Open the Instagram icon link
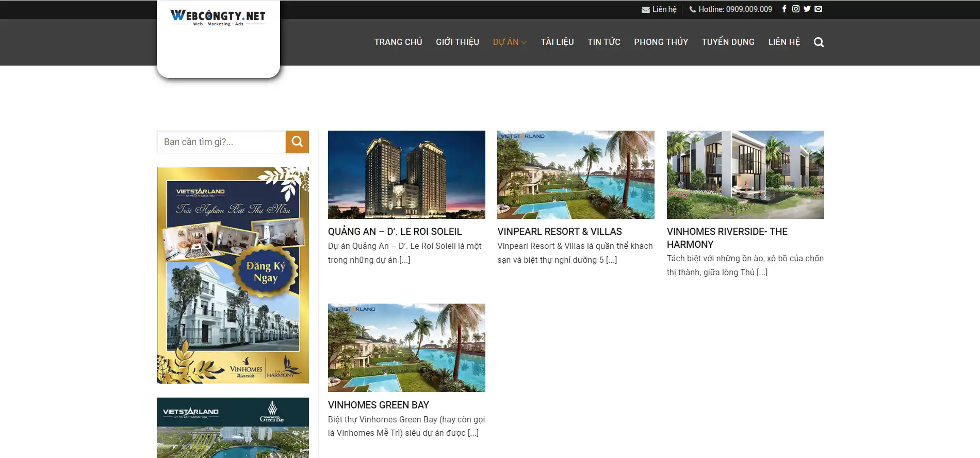 pyautogui.click(x=795, y=9)
